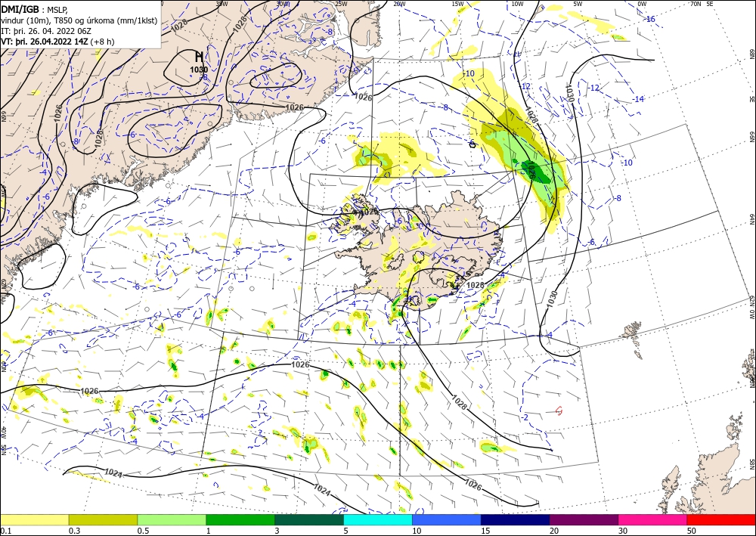This screenshot has width=756, height=536.
Task: Click the '0.1' legend value label
Action: click(x=5, y=531)
